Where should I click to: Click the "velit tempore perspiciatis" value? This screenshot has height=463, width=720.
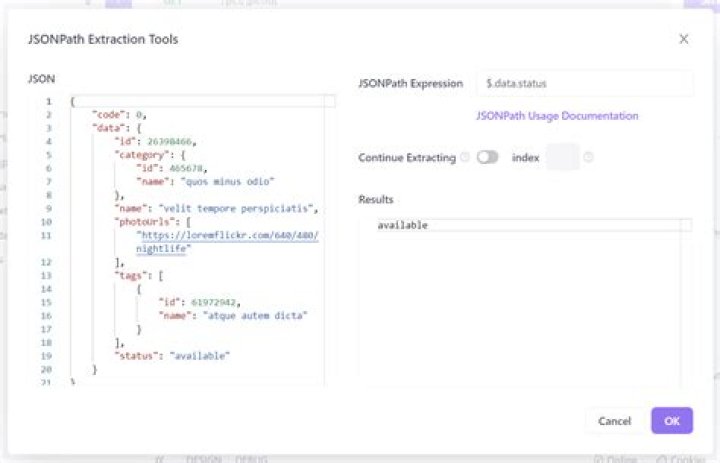click(236, 209)
